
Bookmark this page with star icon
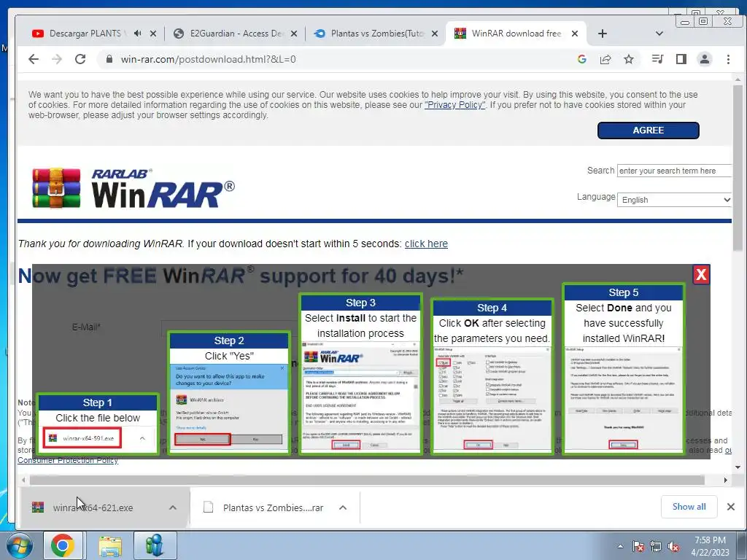pos(629,59)
